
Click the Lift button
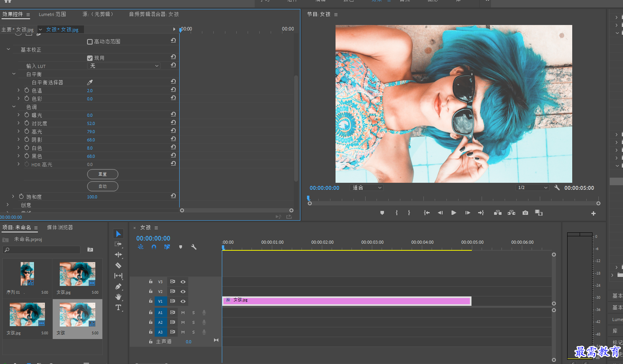coord(498,213)
